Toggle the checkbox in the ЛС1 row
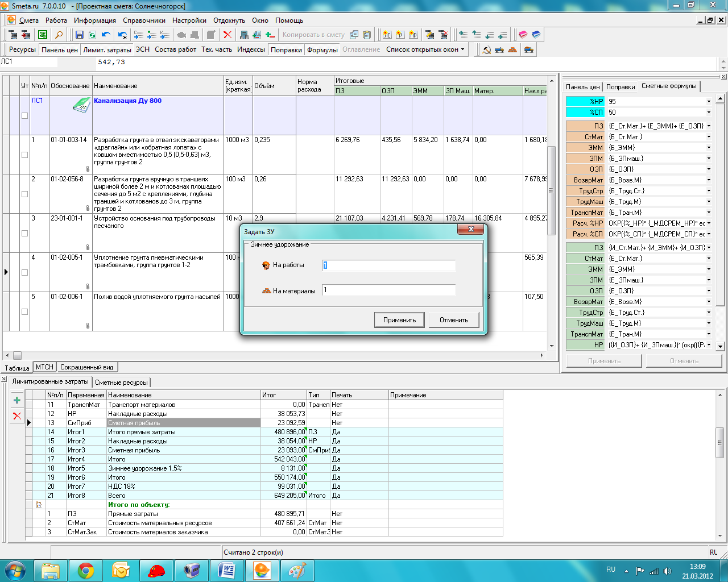Screen dimensions: 728x582 [24, 116]
